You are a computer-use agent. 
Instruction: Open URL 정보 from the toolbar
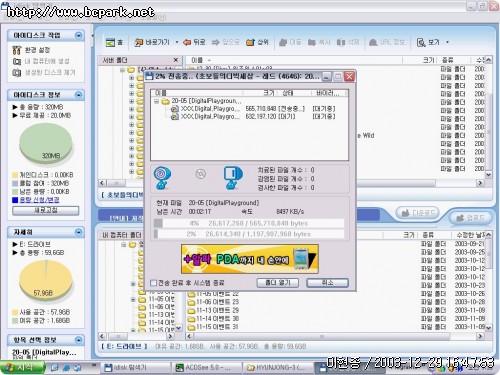(387, 42)
